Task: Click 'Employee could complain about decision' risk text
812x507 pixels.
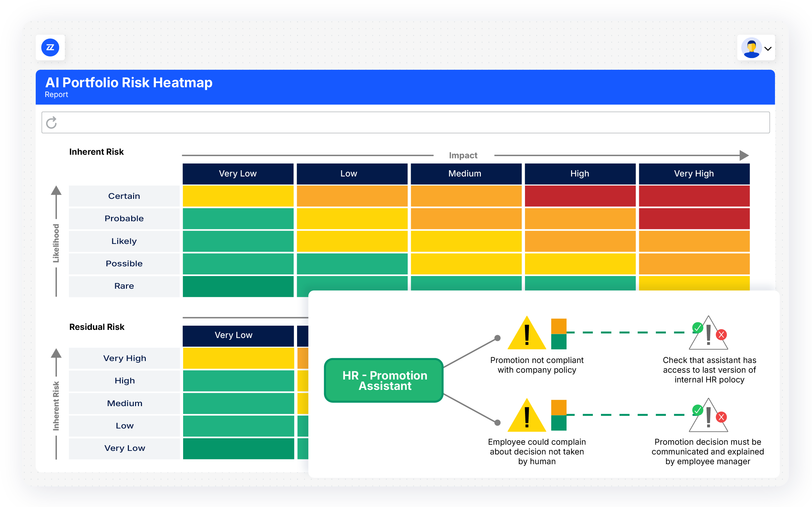Action: click(x=537, y=451)
